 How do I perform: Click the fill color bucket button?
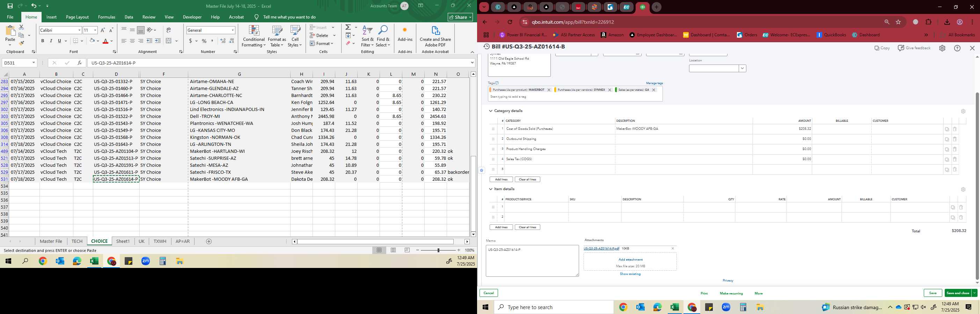[x=92, y=41]
